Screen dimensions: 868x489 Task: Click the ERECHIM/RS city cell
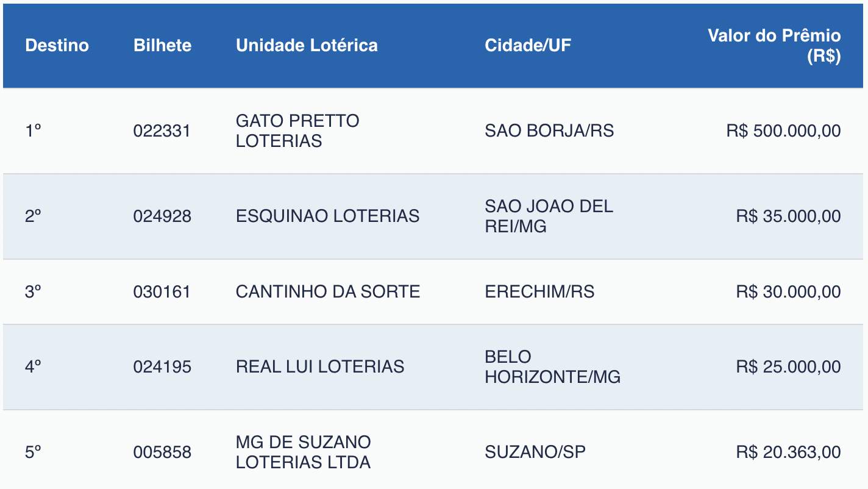click(x=539, y=292)
